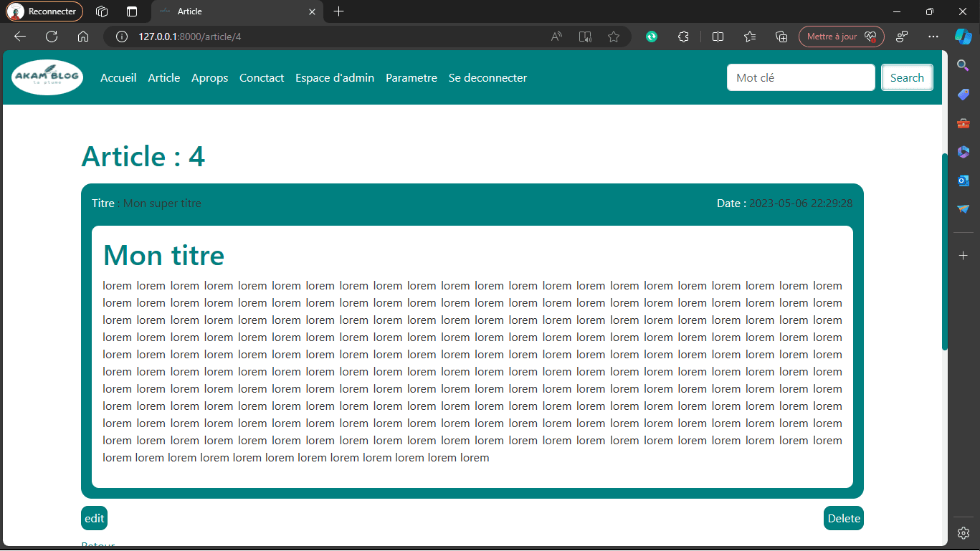The height and width of the screenshot is (551, 980).
Task: Click the AKAM BLOG logo
Action: [x=47, y=77]
